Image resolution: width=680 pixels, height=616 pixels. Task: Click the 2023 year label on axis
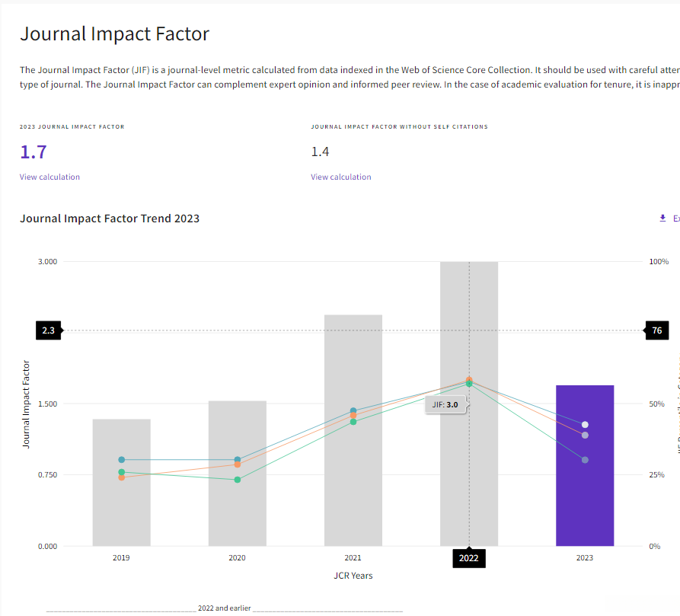585,558
